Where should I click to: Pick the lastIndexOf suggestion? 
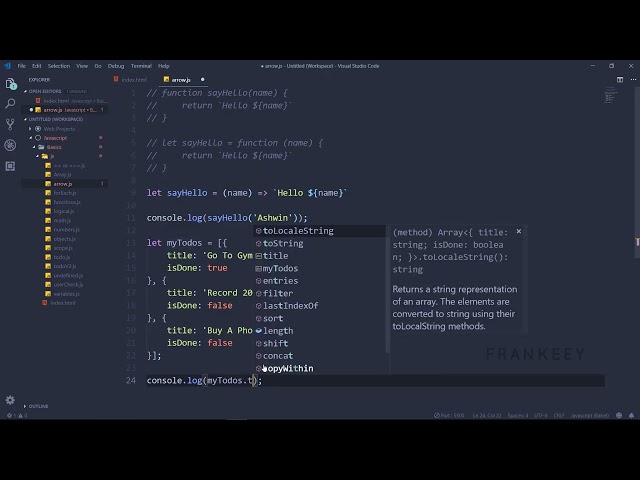tap(319, 306)
